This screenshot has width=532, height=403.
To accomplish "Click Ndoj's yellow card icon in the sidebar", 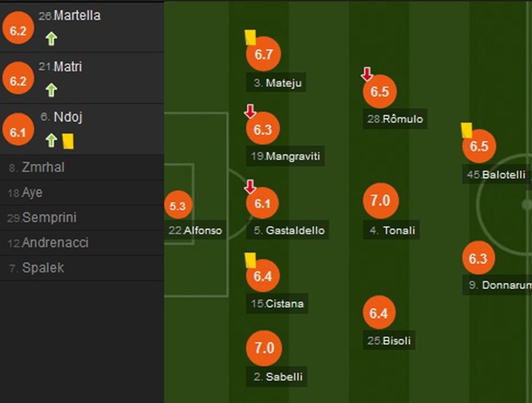I will 68,140.
